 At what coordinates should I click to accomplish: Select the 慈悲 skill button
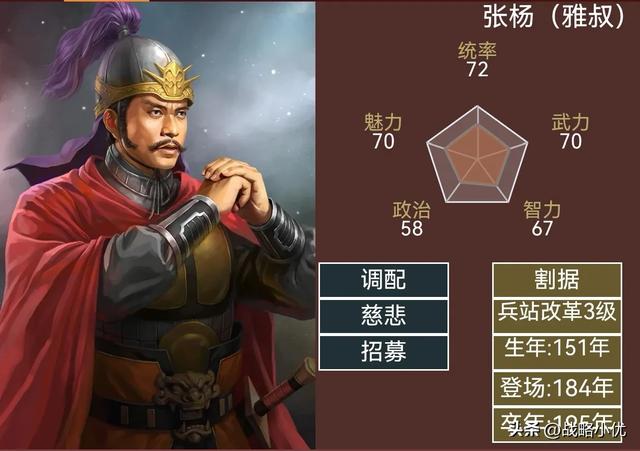pyautogui.click(x=384, y=316)
